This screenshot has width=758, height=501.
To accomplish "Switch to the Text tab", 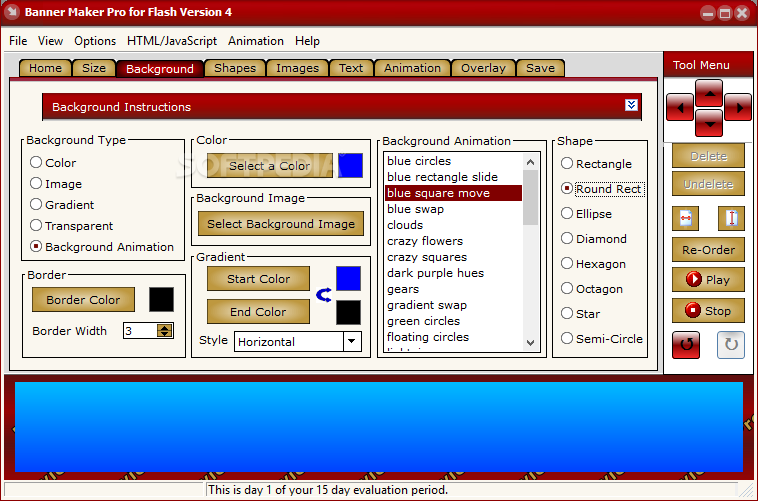I will point(351,68).
